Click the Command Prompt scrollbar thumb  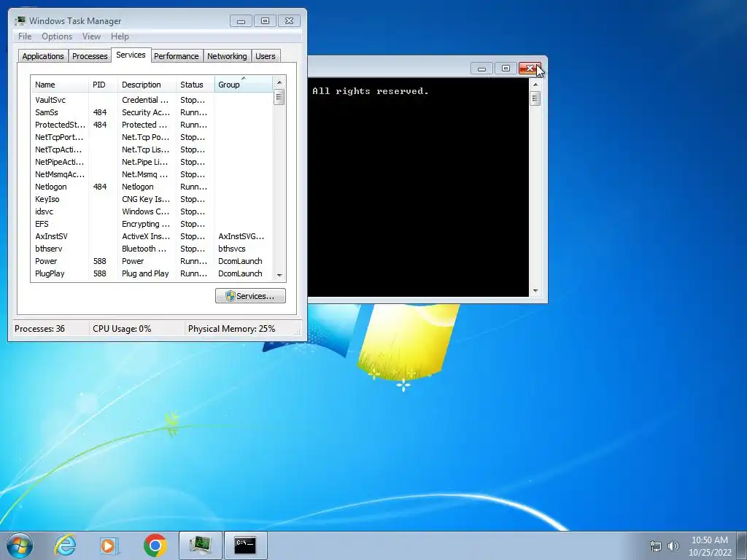535,98
